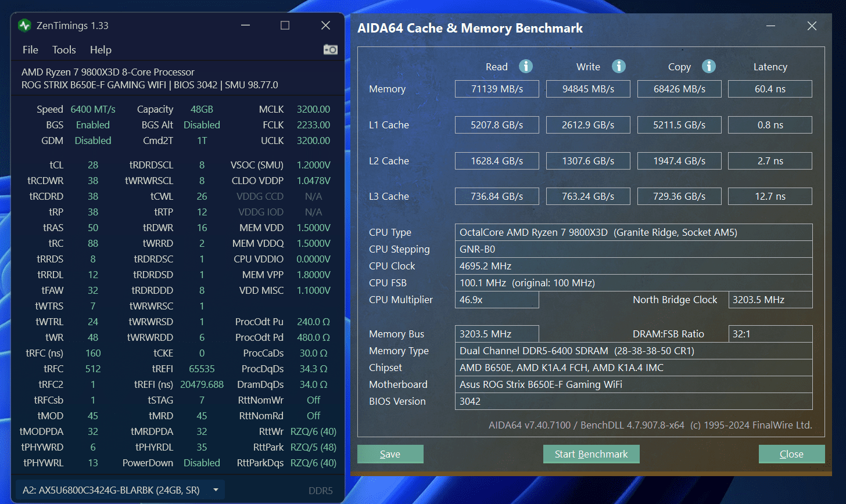The height and width of the screenshot is (504, 846).
Task: Click the GDM Disabled value
Action: point(93,141)
